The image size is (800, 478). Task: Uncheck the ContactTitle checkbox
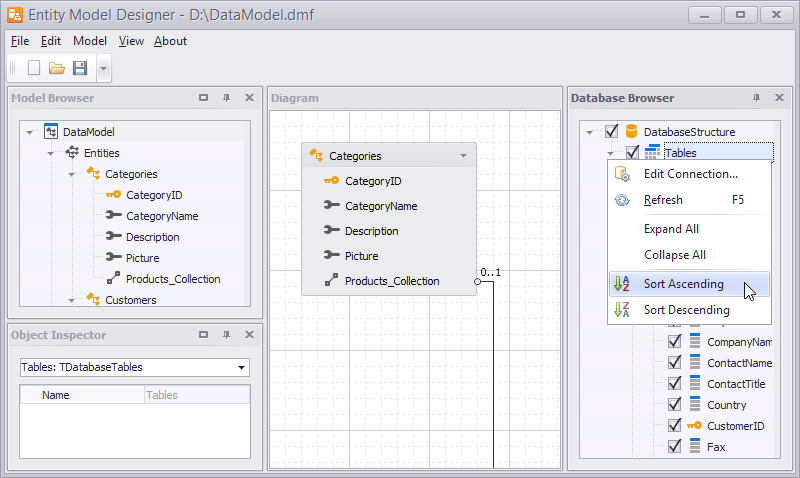(x=674, y=384)
